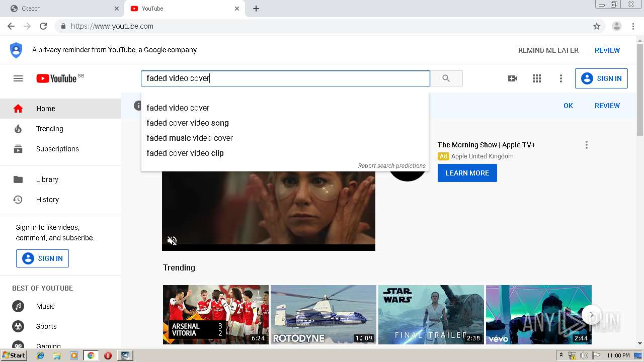
Task: Select suggestion 'faded music video cover'
Action: [285, 138]
